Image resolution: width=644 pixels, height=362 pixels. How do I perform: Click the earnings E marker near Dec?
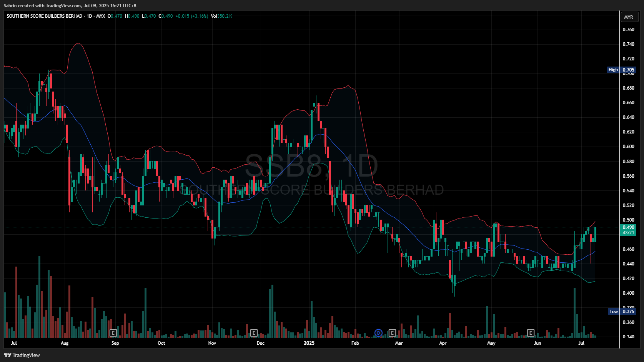[x=254, y=333]
